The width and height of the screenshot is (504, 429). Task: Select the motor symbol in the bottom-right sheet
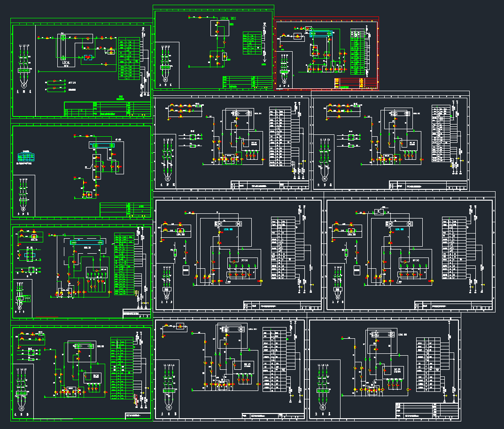coord(323,408)
